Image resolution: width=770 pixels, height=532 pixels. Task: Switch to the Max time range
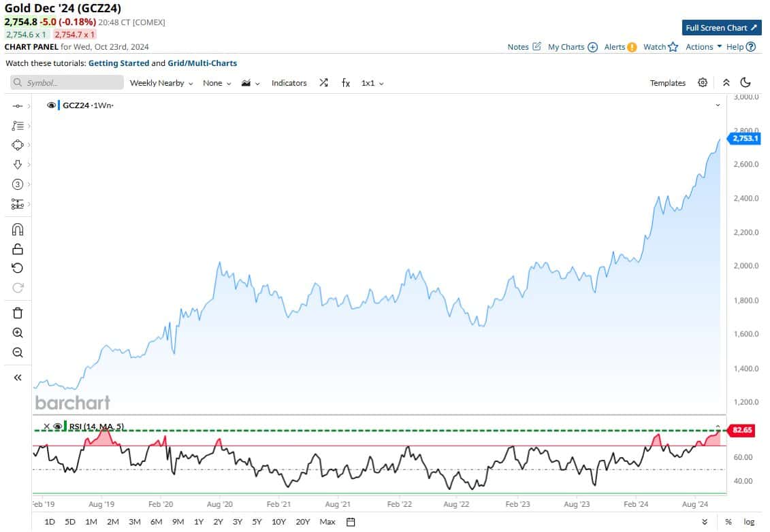point(327,522)
